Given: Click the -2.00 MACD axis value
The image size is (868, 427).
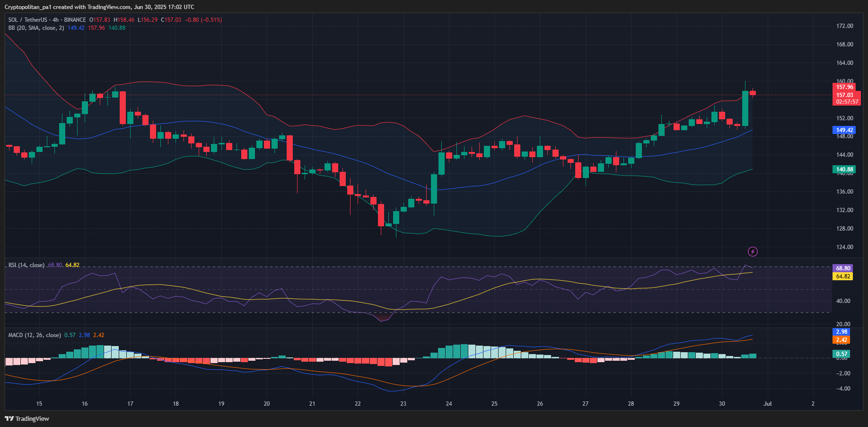Looking at the screenshot, I should point(843,374).
